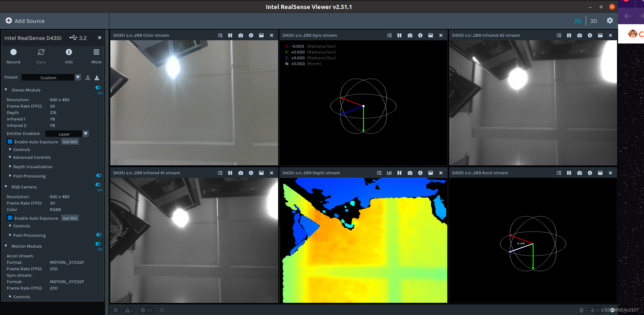Remove the Intel RealSense D435I device
The width and height of the screenshot is (644, 315).
(x=100, y=38)
